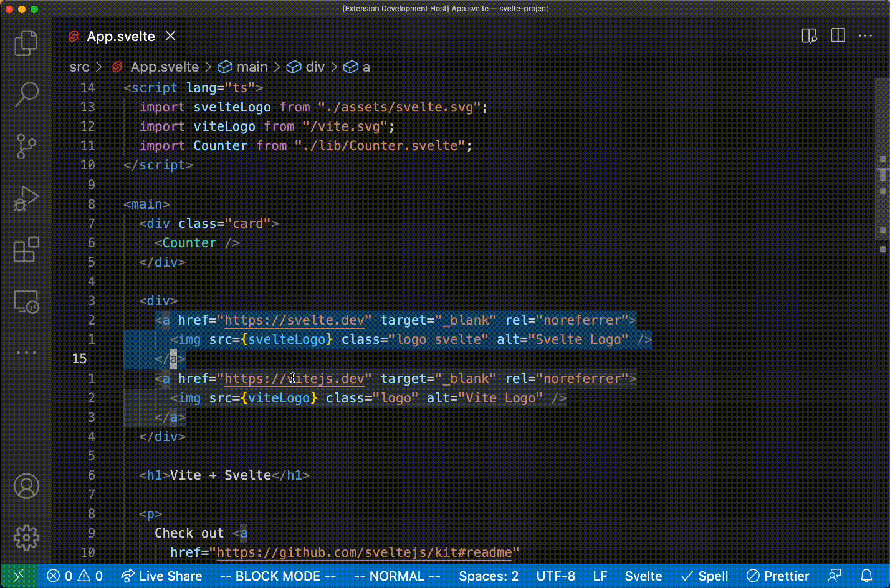Click the closing script tag

[x=158, y=165]
